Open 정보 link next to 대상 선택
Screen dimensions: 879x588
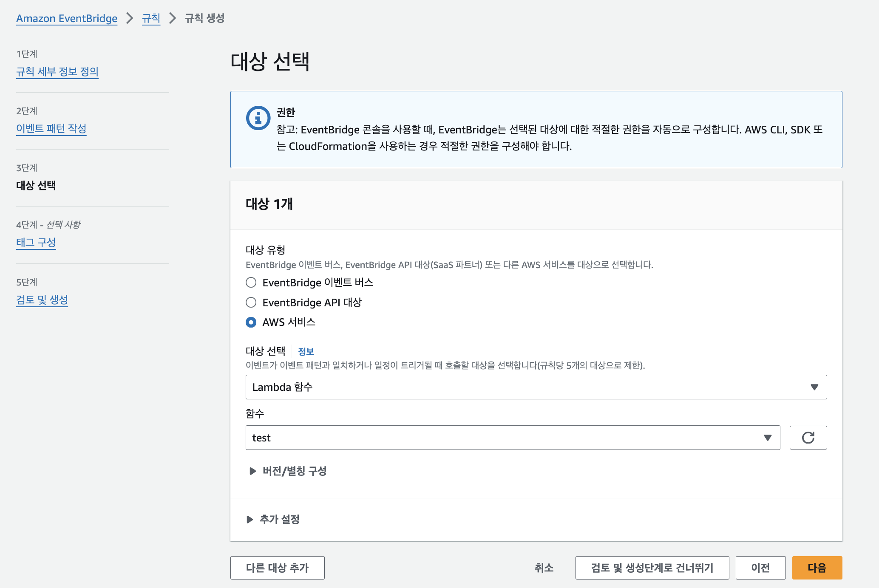point(306,351)
